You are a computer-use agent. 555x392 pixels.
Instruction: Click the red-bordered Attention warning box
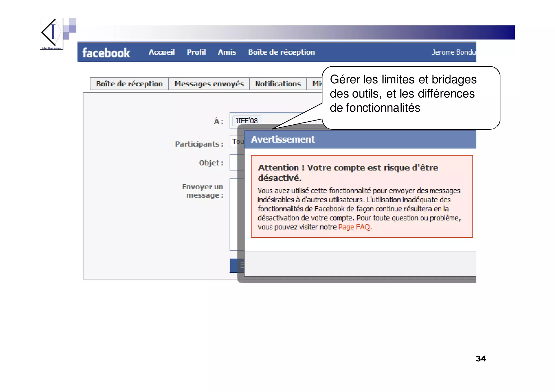point(362,196)
